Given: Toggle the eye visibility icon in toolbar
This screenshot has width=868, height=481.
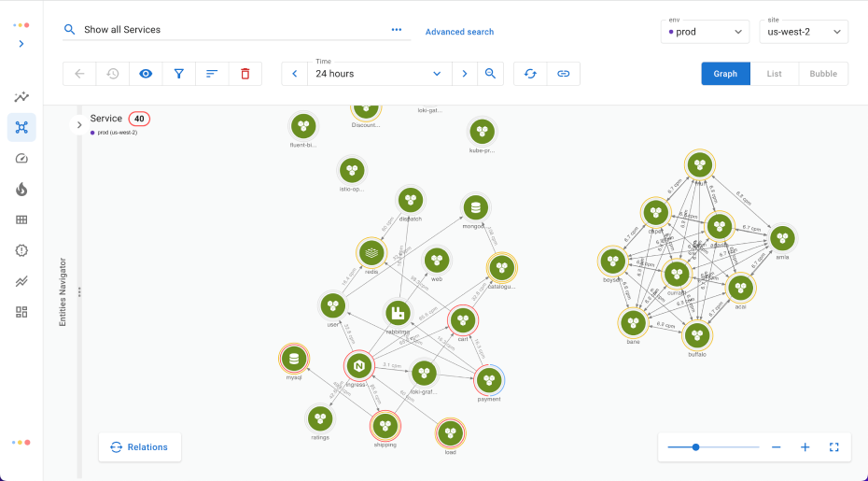Looking at the screenshot, I should (x=146, y=74).
